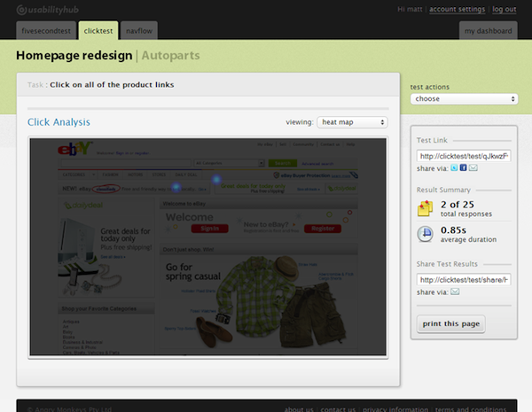Focus the Test Link URL field
The width and height of the screenshot is (532, 412).
pos(464,156)
